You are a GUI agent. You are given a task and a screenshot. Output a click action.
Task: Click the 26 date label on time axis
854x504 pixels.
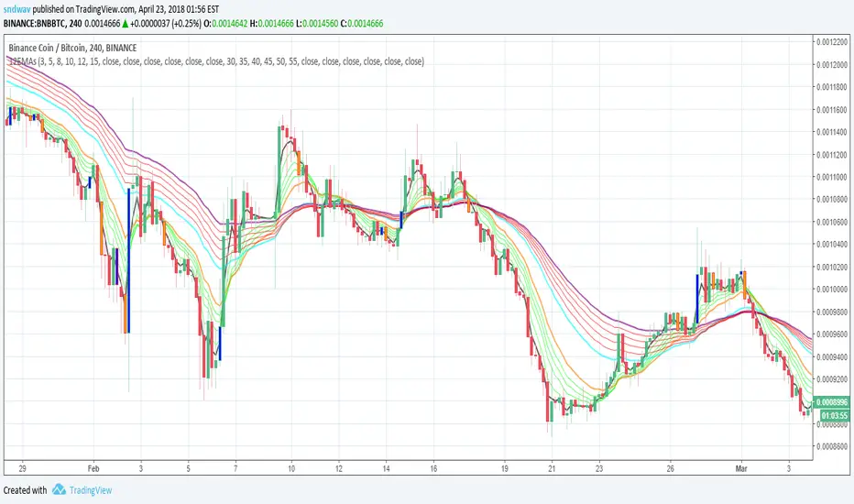click(x=670, y=468)
